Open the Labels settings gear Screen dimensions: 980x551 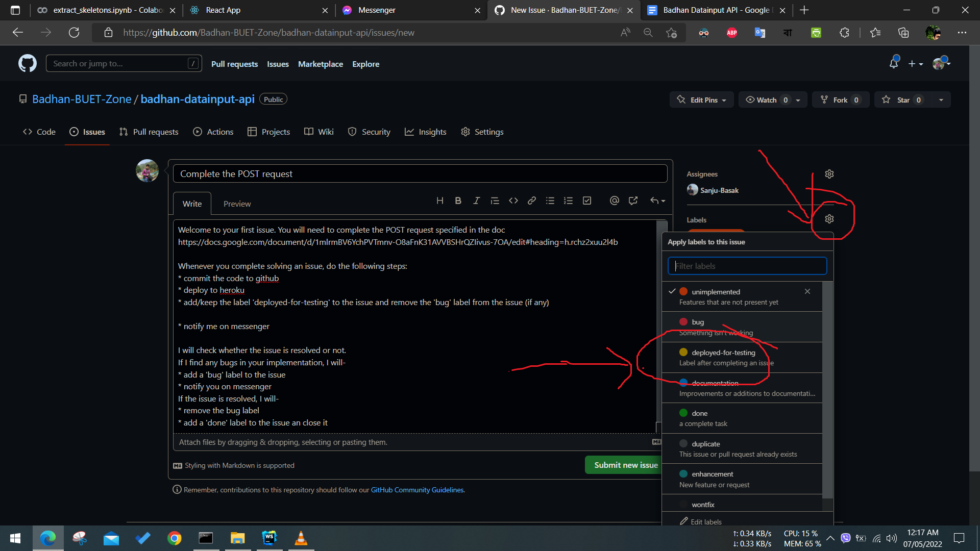828,218
